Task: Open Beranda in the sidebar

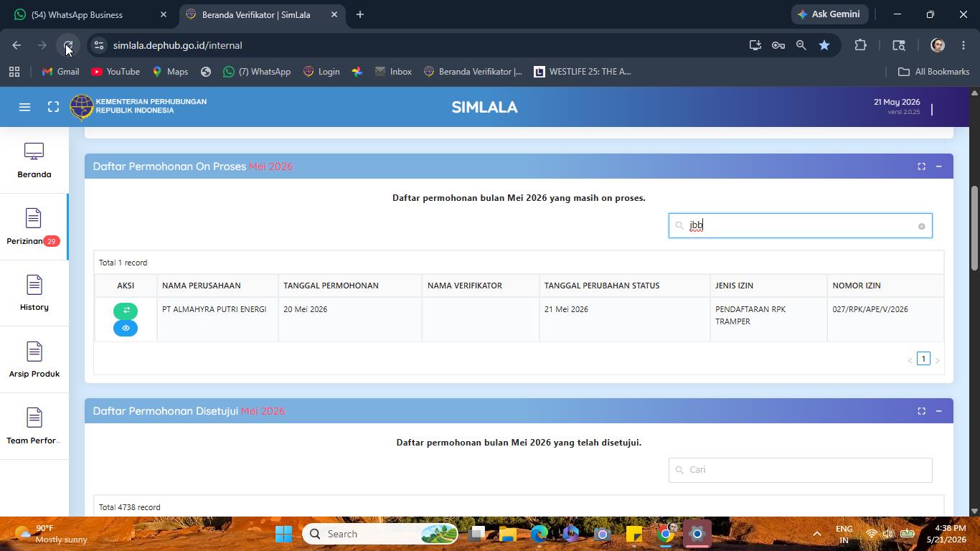Action: [34, 161]
